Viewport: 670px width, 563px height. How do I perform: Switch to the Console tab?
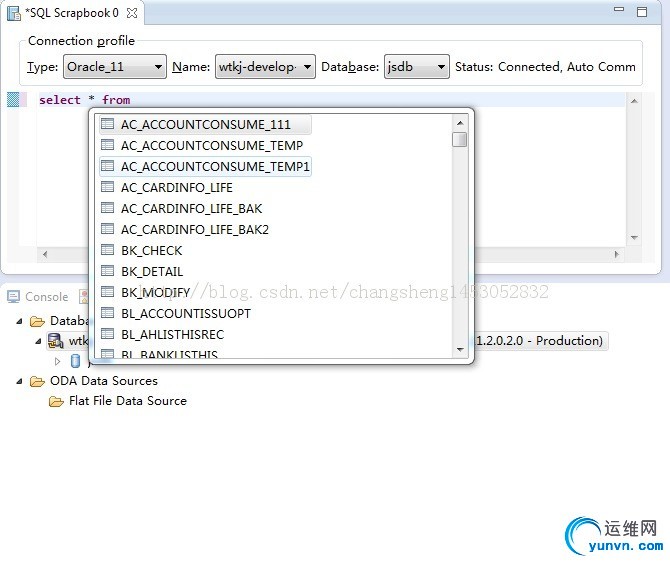point(38,296)
